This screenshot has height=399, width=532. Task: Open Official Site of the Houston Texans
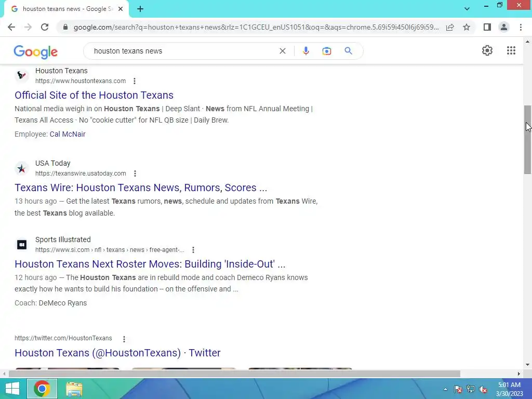tap(94, 96)
